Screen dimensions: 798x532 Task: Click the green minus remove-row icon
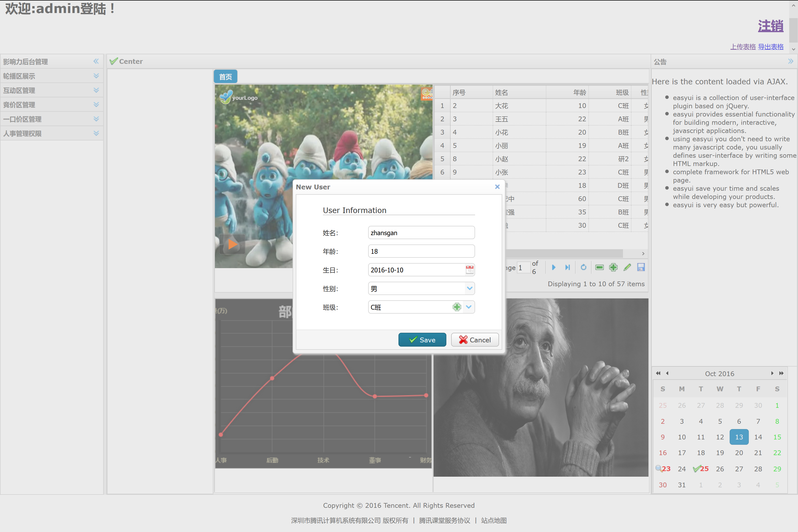[x=600, y=267]
